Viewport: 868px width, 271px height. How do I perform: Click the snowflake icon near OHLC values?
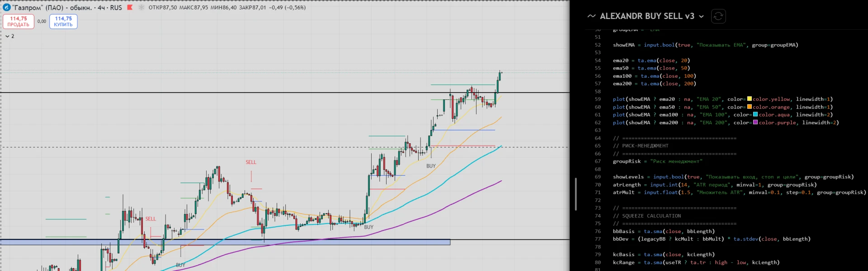(x=142, y=7)
